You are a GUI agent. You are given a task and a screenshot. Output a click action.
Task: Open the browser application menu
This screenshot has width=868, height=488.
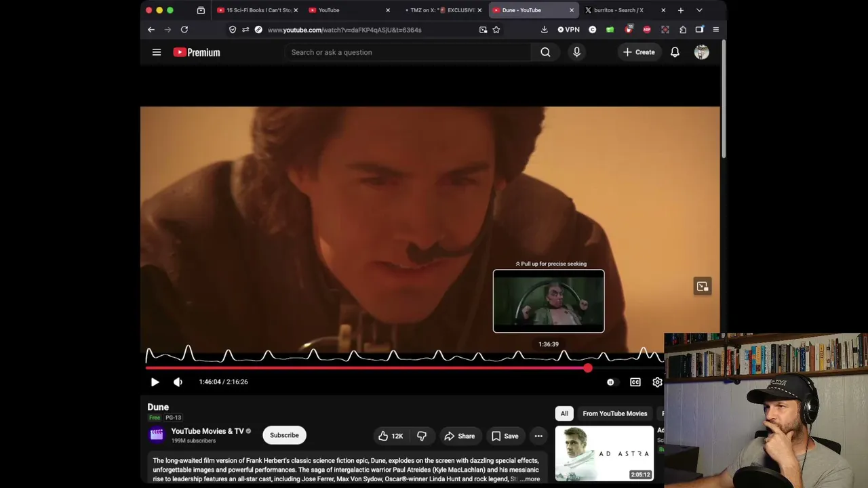coord(715,30)
